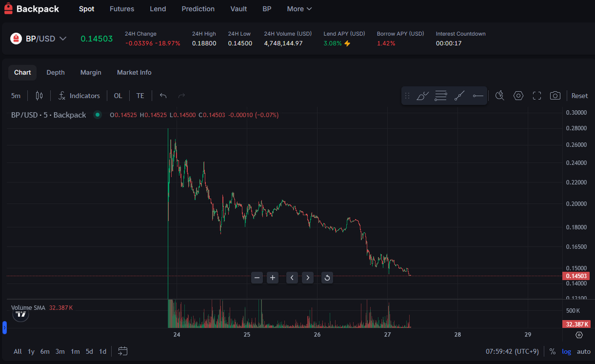Select the 6m time range
The height and width of the screenshot is (364, 595).
pos(45,352)
